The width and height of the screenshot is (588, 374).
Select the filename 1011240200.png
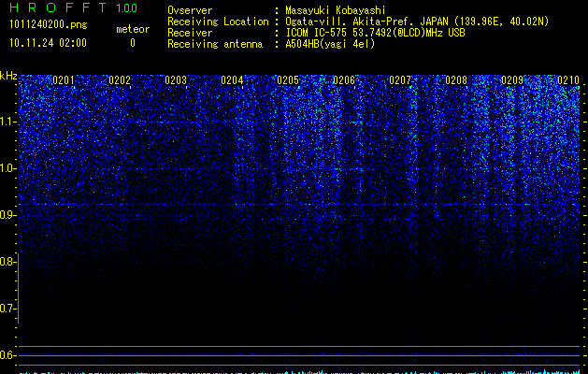tap(49, 25)
